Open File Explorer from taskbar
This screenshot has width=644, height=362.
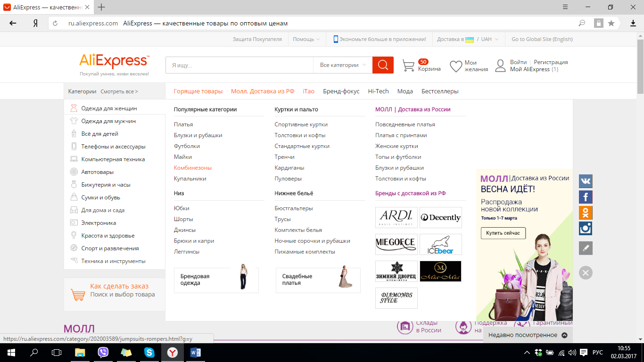(80, 353)
